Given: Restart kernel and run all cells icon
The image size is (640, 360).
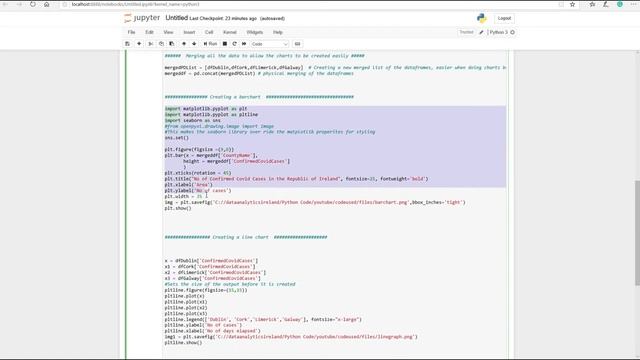Looking at the screenshot, I should coord(244,44).
